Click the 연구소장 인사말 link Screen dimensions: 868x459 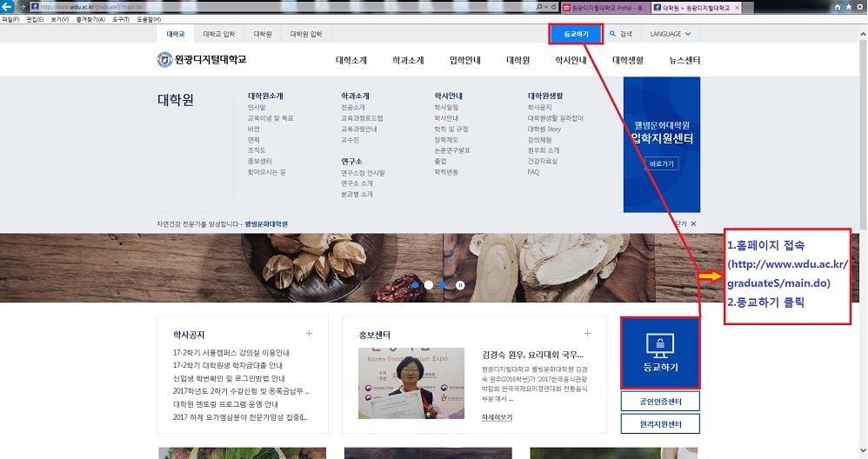363,172
